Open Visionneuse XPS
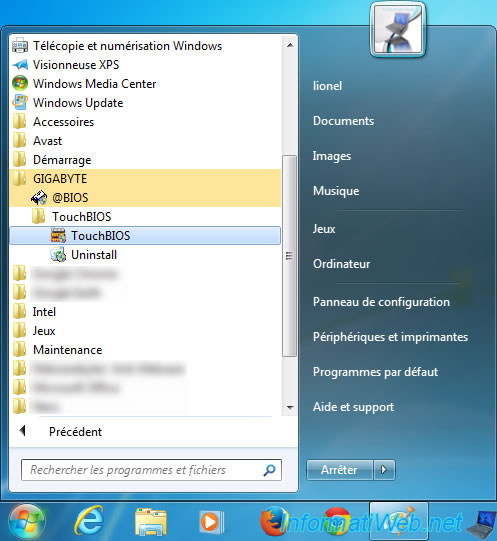Image resolution: width=497 pixels, height=541 pixels. [145, 65]
